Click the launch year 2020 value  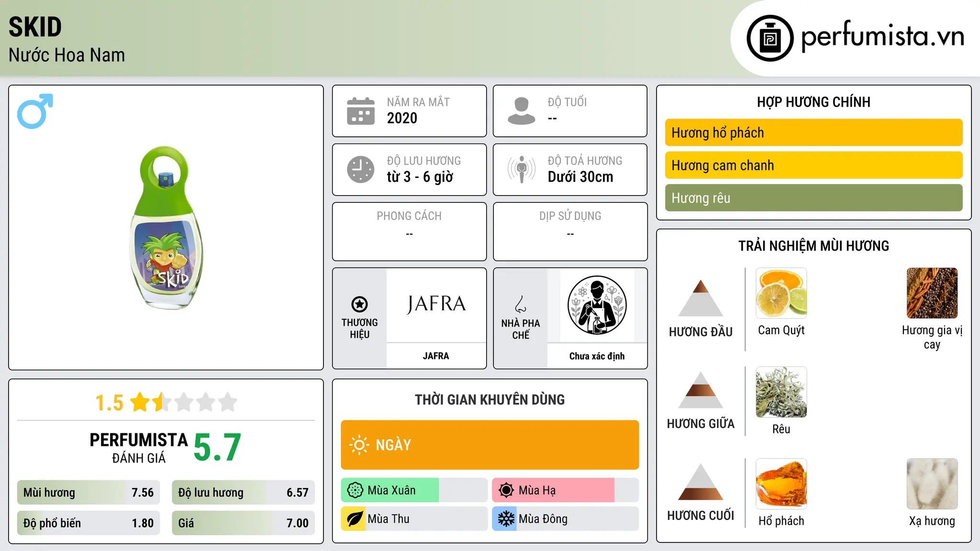tap(402, 118)
